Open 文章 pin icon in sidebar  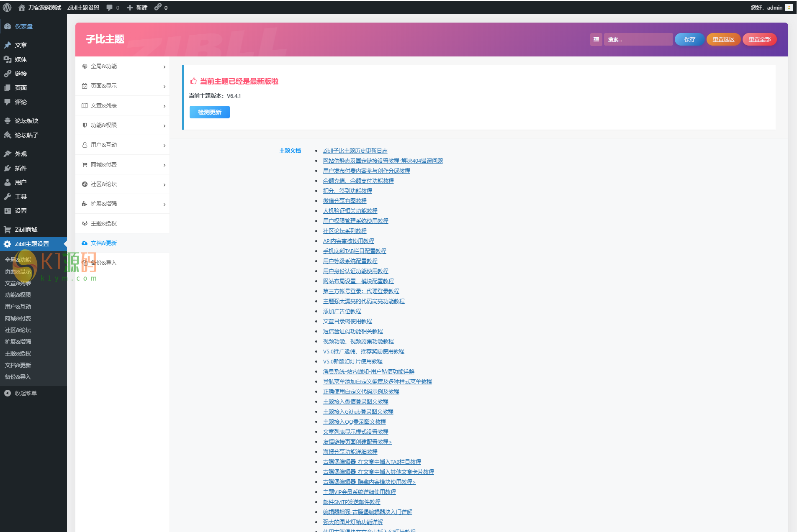click(8, 45)
